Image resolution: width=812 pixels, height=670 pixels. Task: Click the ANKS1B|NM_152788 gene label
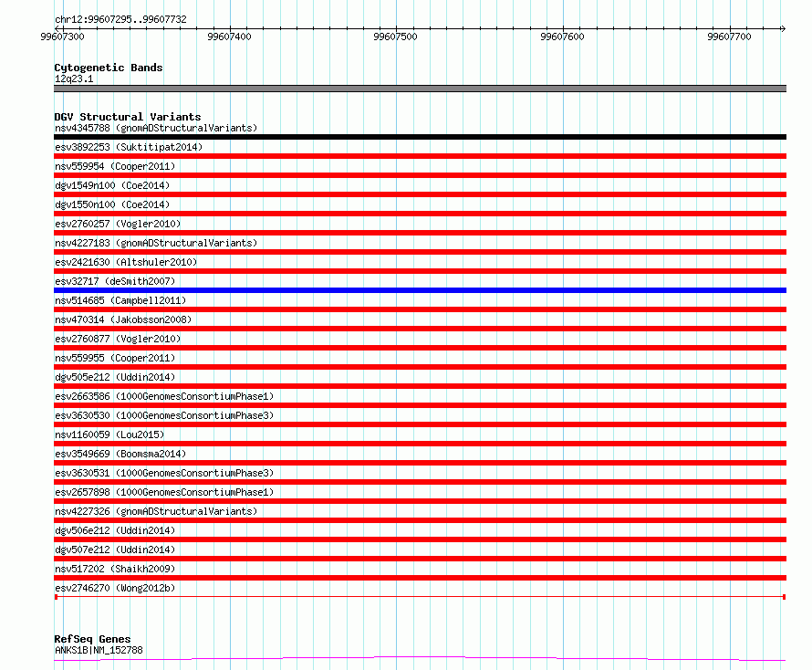(x=99, y=650)
